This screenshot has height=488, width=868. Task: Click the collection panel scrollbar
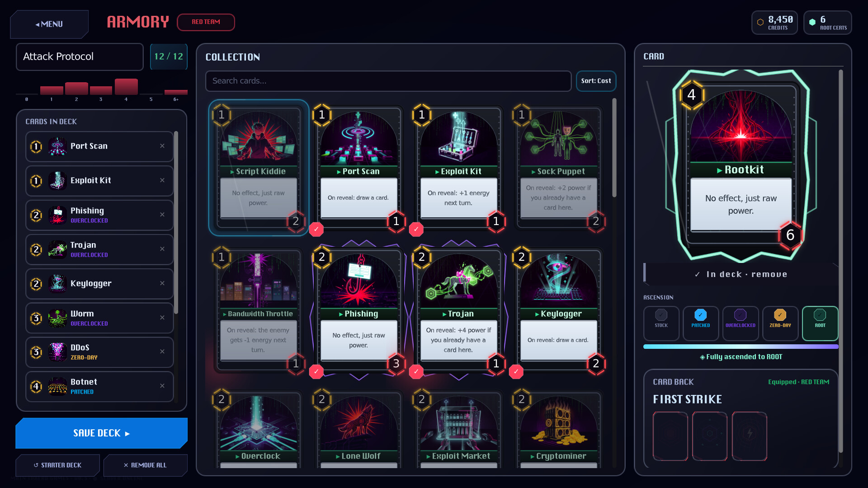click(614, 148)
